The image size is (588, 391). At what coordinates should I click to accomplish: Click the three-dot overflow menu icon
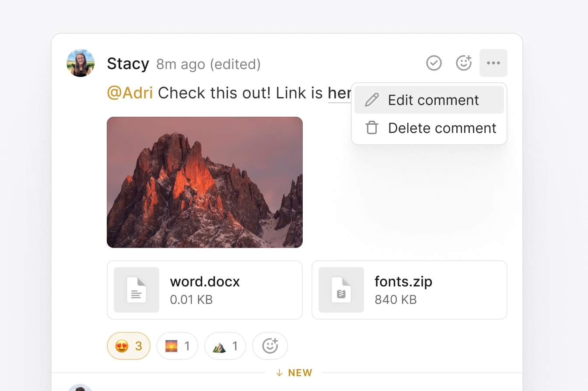click(x=493, y=63)
